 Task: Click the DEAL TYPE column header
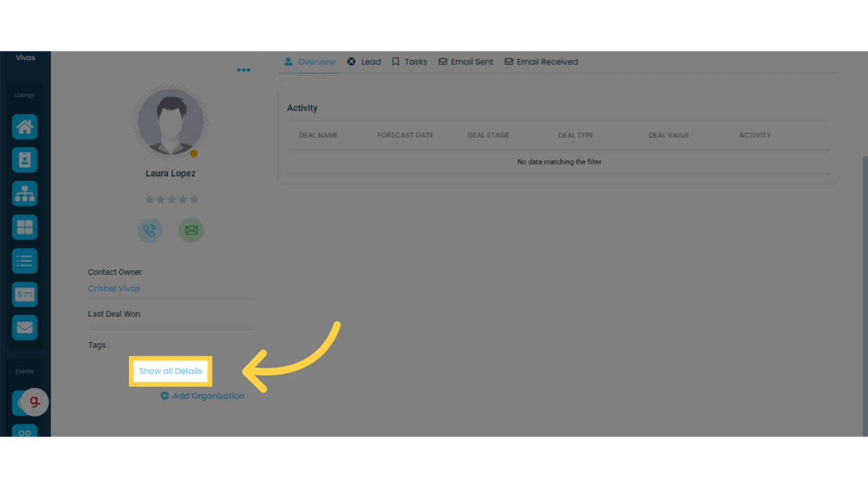[x=576, y=136]
